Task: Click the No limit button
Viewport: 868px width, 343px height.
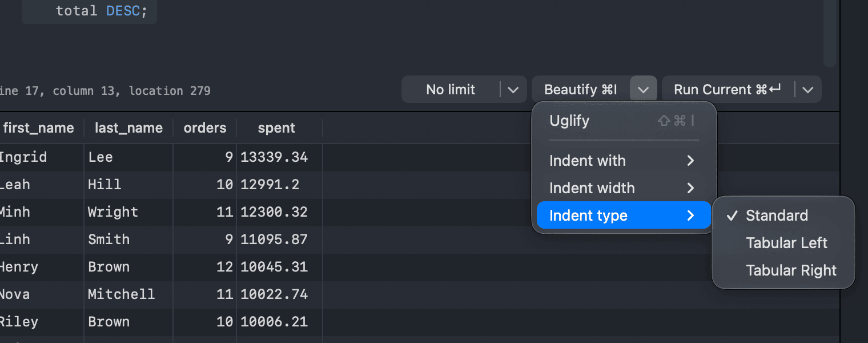Action: [x=451, y=90]
